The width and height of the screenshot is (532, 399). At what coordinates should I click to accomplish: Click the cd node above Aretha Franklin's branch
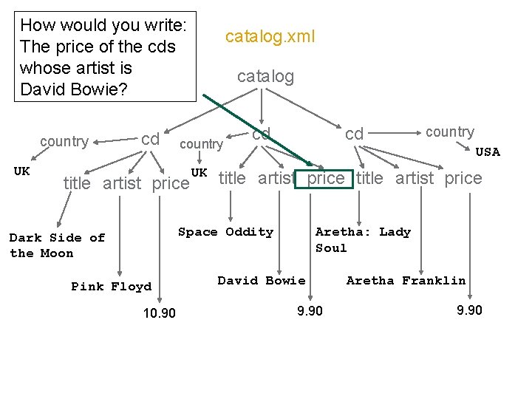point(355,134)
